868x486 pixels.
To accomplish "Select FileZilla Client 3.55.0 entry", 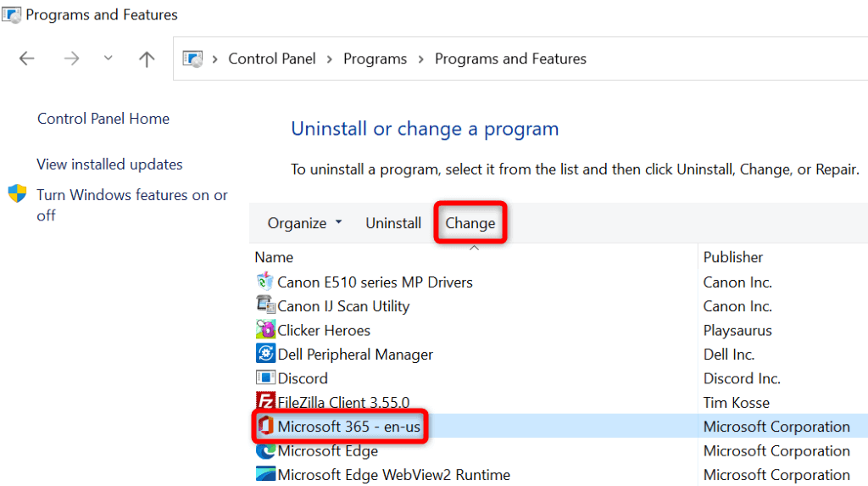I will click(x=343, y=402).
